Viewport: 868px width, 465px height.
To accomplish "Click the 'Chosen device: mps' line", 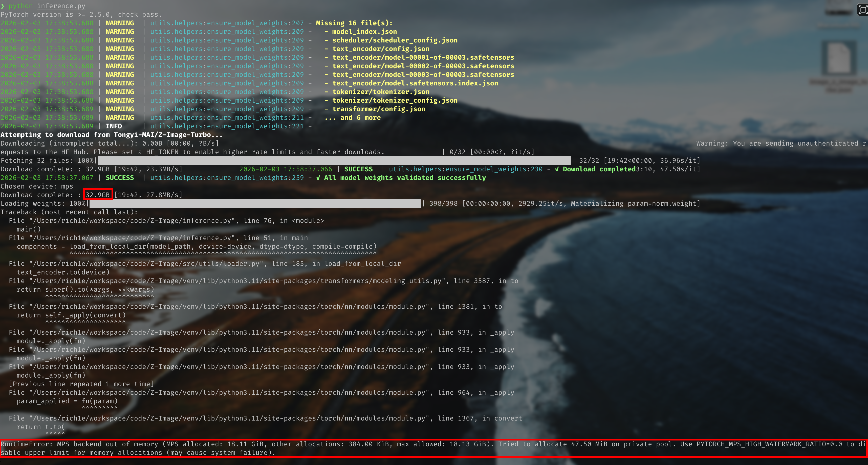I will 37,186.
